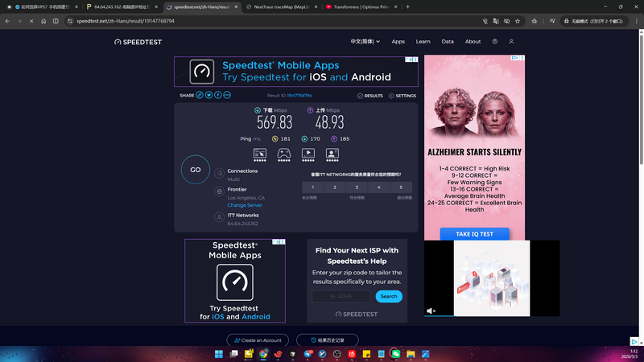644x362 pixels.
Task: Click the upload speed 48.93 value
Action: click(329, 122)
